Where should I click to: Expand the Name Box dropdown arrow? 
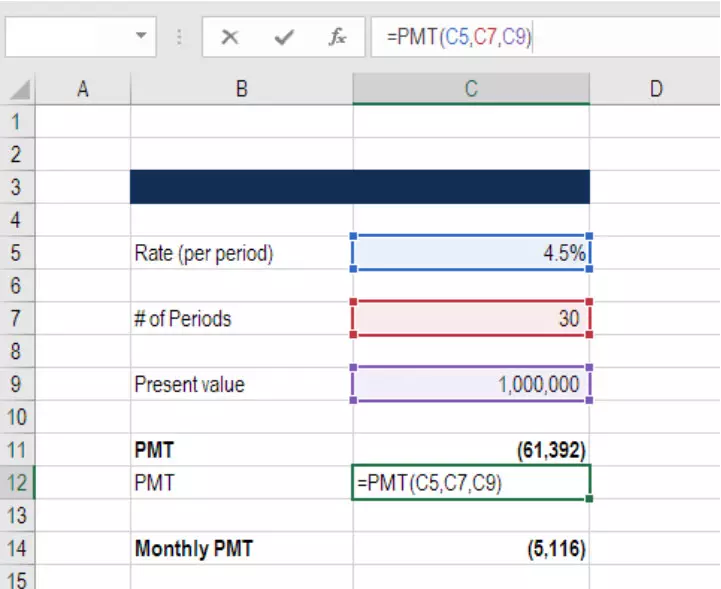(141, 35)
